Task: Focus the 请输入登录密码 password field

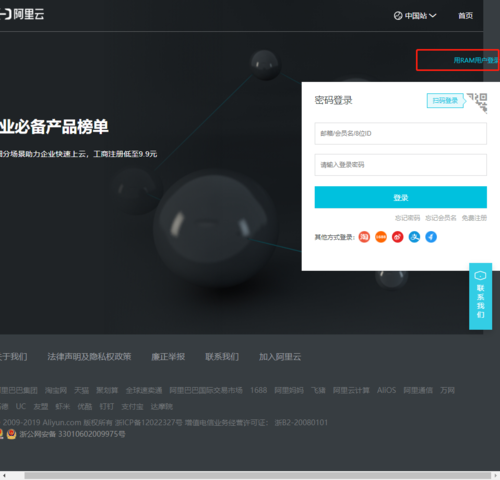Action: tap(400, 165)
